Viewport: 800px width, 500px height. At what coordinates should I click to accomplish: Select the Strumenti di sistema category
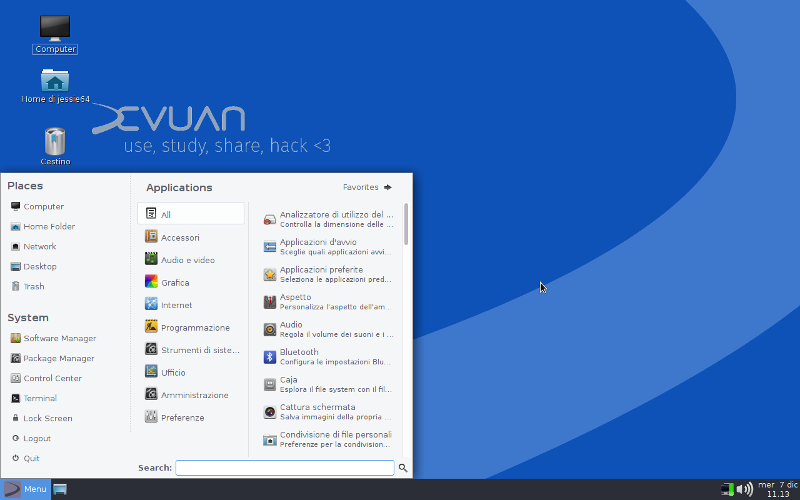(191, 349)
